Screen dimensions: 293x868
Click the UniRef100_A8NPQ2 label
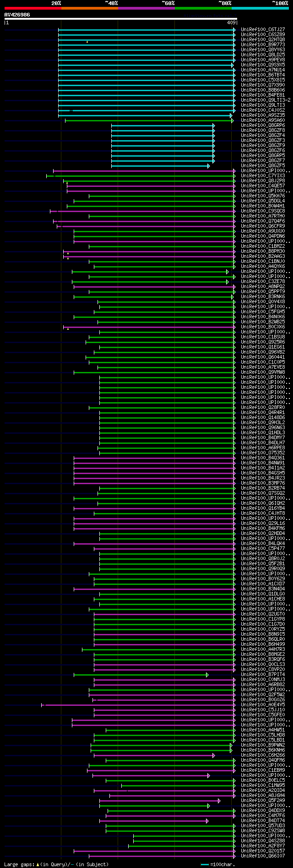coord(263,286)
